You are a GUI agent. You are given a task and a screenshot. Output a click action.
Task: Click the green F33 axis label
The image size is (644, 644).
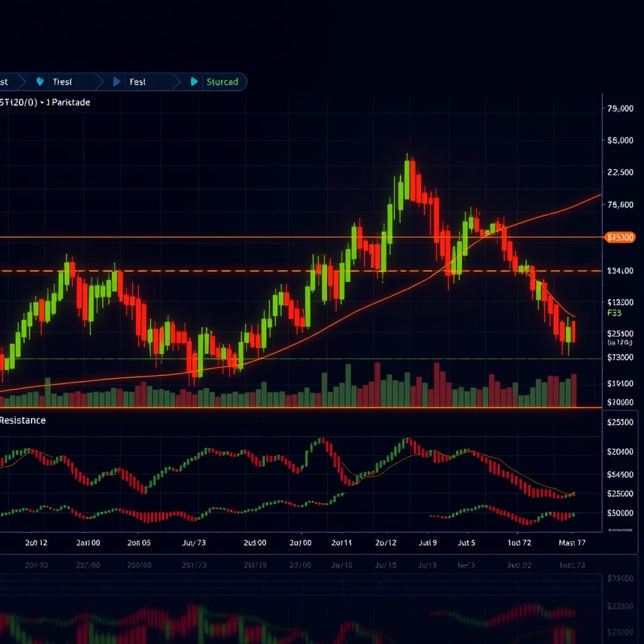[x=614, y=313]
